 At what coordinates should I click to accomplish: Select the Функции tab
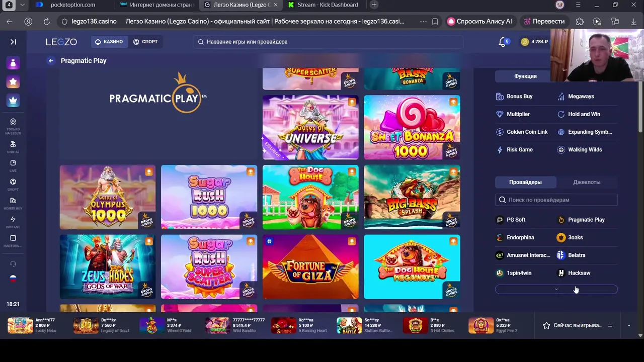pyautogui.click(x=525, y=76)
